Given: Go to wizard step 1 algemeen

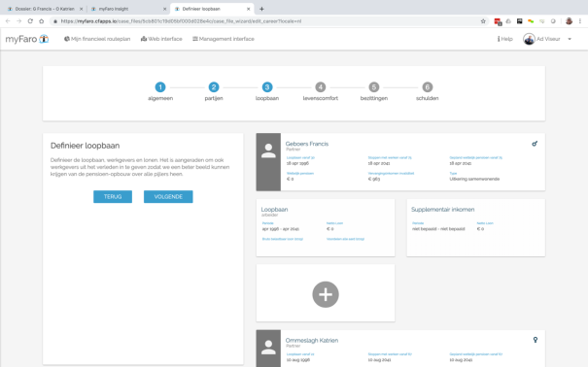Looking at the screenshot, I should (160, 91).
